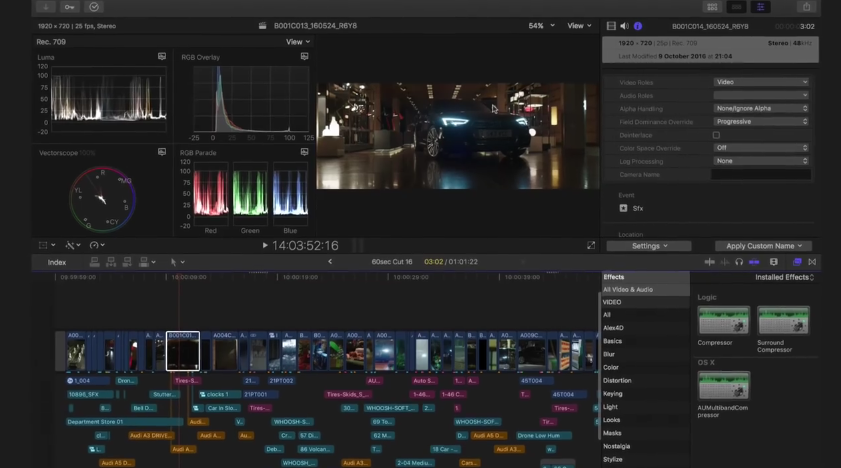Select the Blur effects category
This screenshot has height=468, width=841.
[609, 354]
